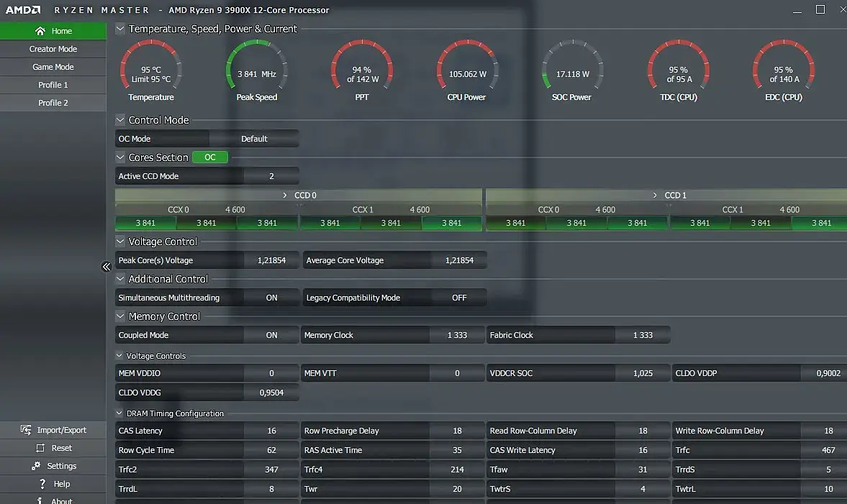Open the Home tab

[53, 31]
